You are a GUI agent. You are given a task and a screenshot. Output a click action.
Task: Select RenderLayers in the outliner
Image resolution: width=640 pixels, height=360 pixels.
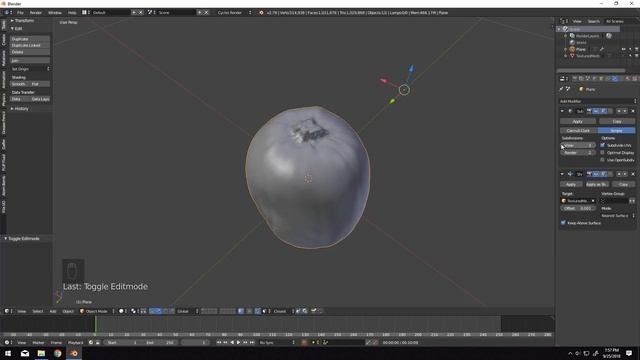pyautogui.click(x=587, y=36)
